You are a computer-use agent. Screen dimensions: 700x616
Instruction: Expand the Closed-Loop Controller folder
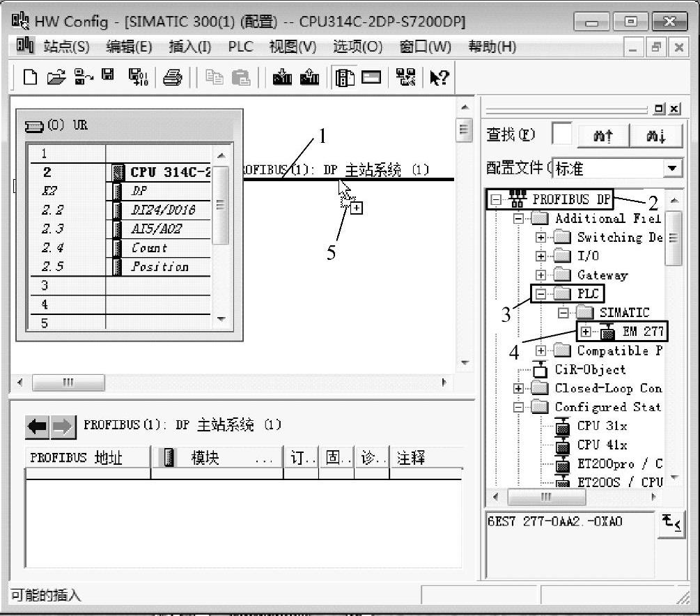(518, 388)
